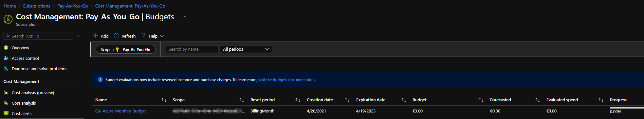Viewport: 644px width, 119px height.
Task: Click the Cost Management section heading
Action: (21, 81)
